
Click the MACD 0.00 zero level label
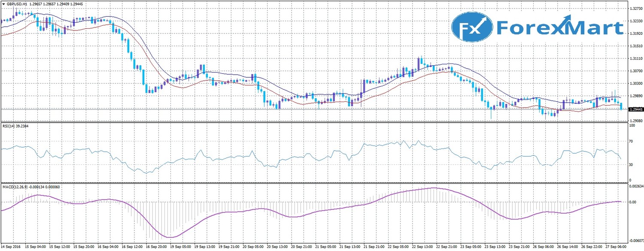point(632,202)
